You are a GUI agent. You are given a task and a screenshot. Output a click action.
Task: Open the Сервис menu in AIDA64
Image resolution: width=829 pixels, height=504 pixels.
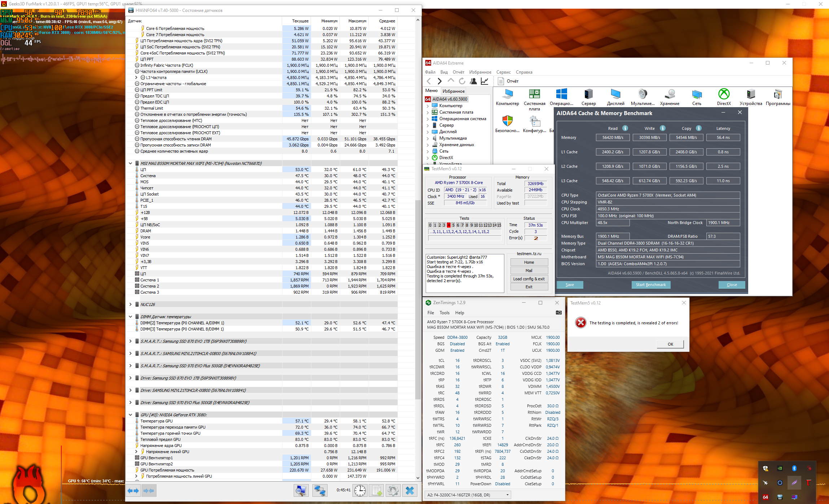pos(503,72)
